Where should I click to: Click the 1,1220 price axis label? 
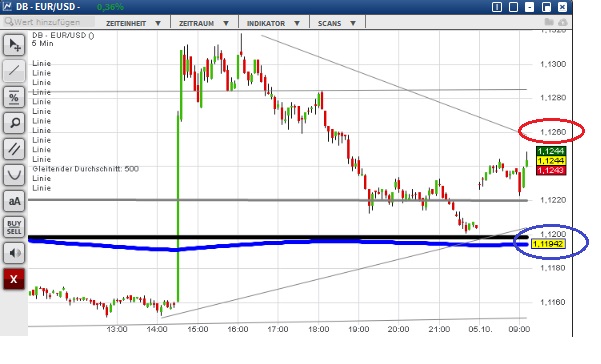(x=553, y=200)
